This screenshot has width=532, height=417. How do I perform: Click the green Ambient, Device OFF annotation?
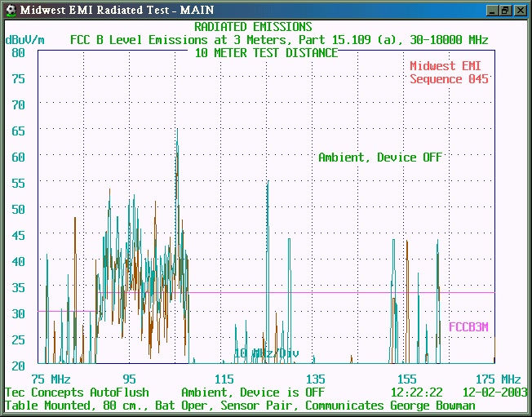(x=379, y=157)
